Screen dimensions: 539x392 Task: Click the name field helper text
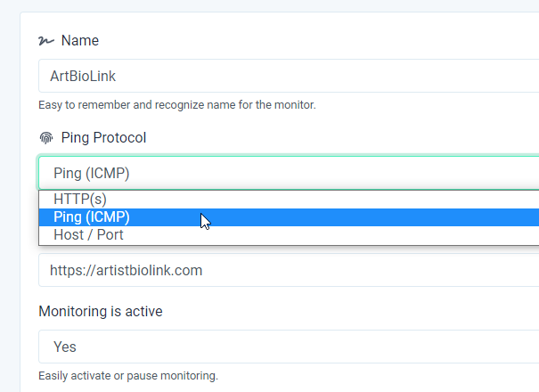(177, 105)
